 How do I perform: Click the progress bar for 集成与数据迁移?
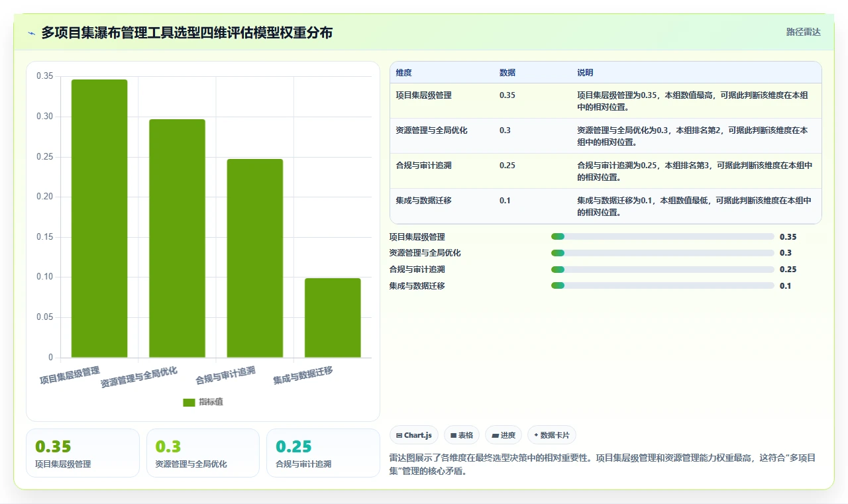point(662,286)
